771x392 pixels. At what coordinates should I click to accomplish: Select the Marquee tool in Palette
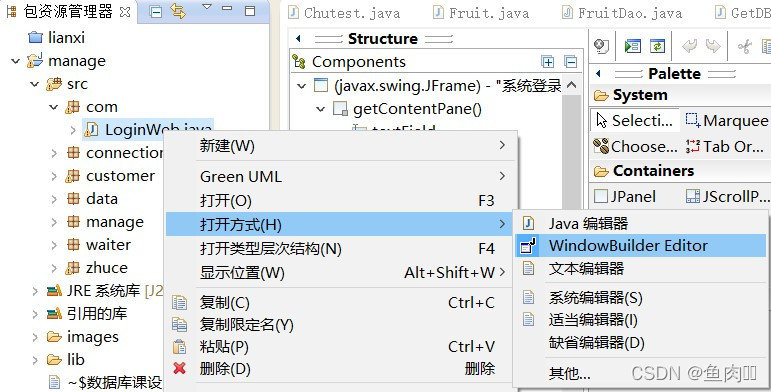[726, 121]
